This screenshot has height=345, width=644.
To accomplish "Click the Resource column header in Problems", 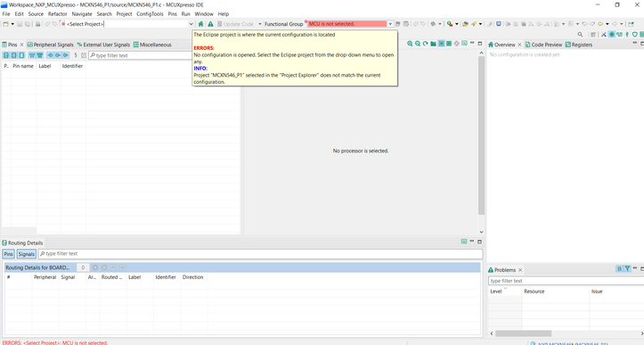I will coord(534,292).
